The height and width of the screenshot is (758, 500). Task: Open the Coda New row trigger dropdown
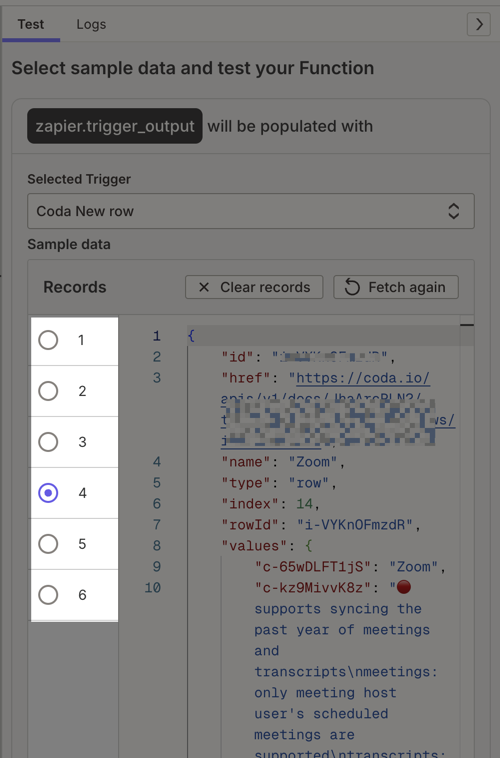click(x=250, y=211)
